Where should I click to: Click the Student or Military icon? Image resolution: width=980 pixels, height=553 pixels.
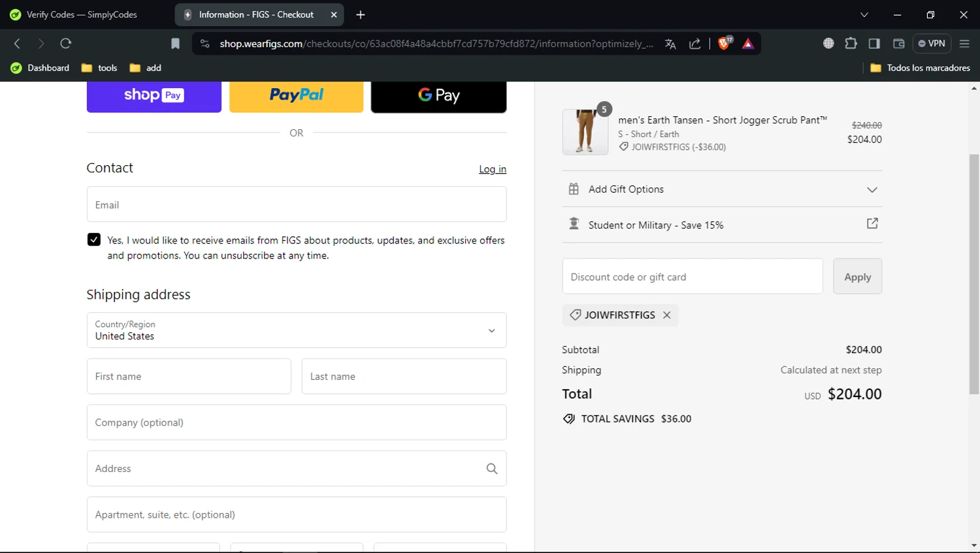[574, 224]
